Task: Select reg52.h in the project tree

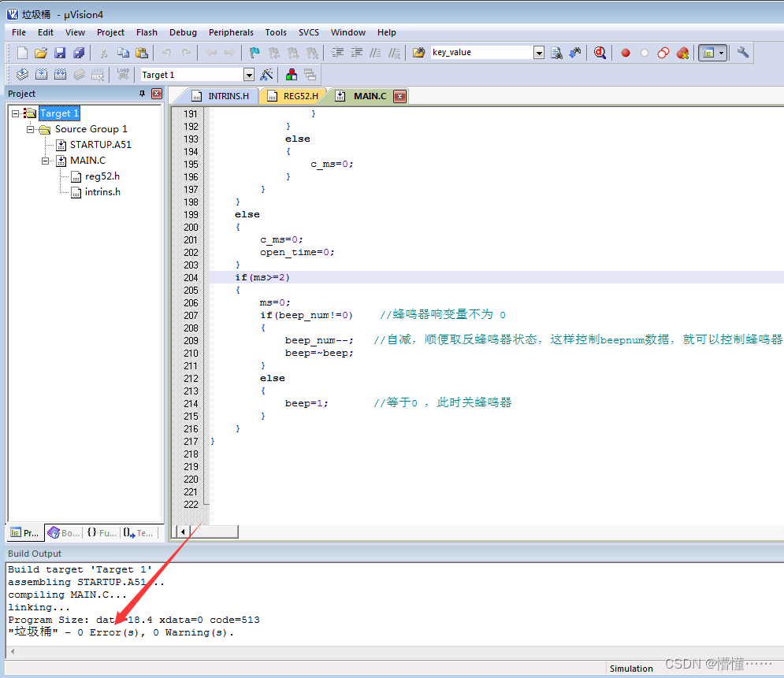Action: [102, 176]
